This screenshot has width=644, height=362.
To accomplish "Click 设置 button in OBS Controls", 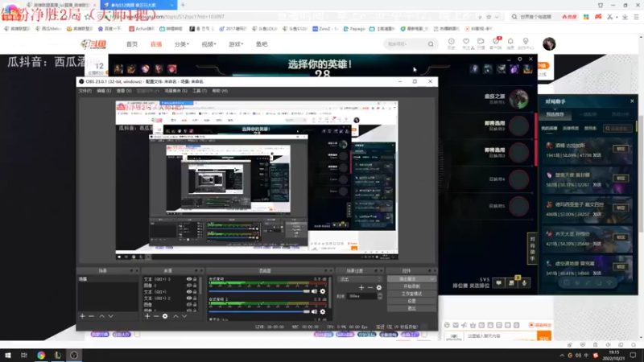I will [x=411, y=301].
